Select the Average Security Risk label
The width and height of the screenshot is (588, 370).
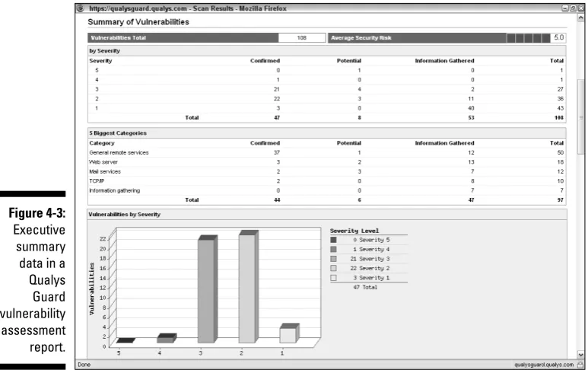(361, 37)
